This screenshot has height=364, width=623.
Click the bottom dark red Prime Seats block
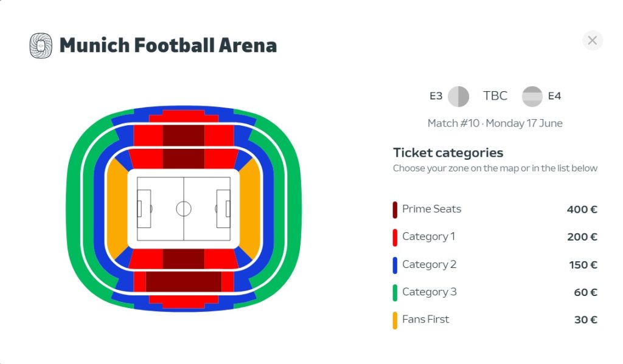(x=183, y=281)
